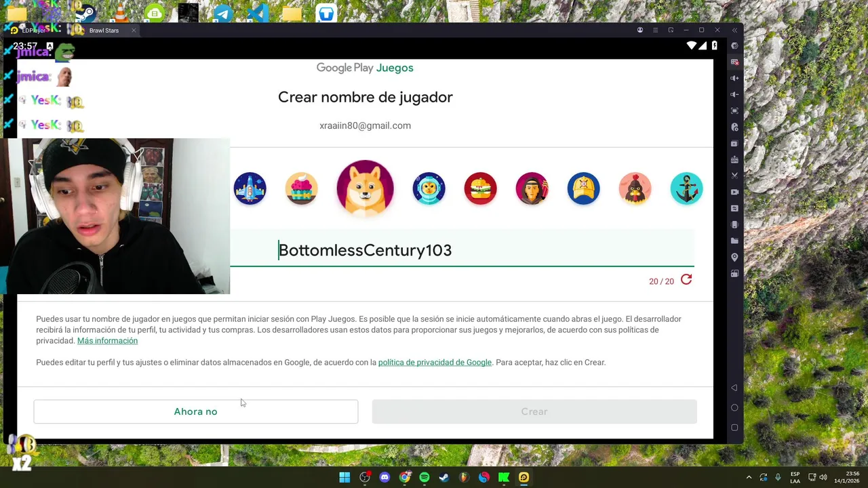Open the Steam desktop shortcut
Screen dimensions: 868x488
pyautogui.click(x=86, y=13)
